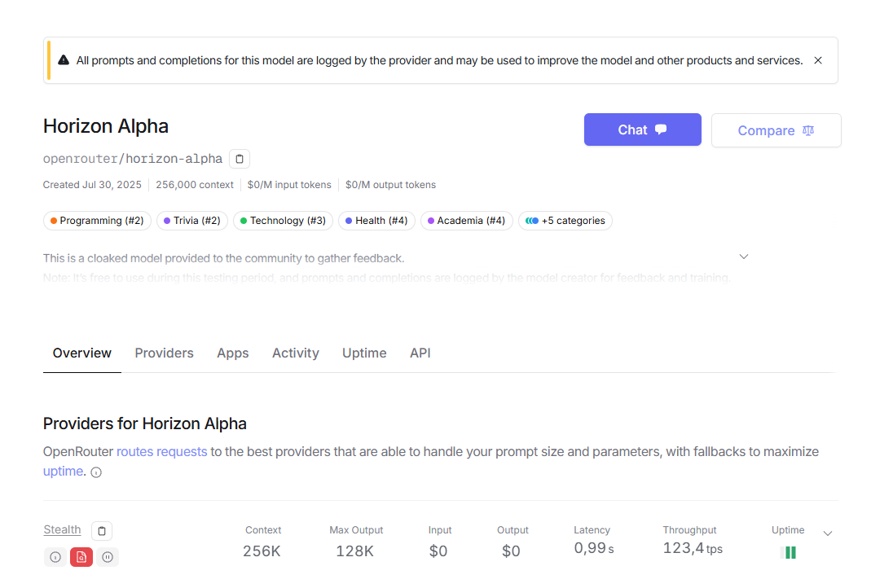The image size is (871, 588).
Task: Click the warning triangle icon in the banner
Action: (x=64, y=60)
